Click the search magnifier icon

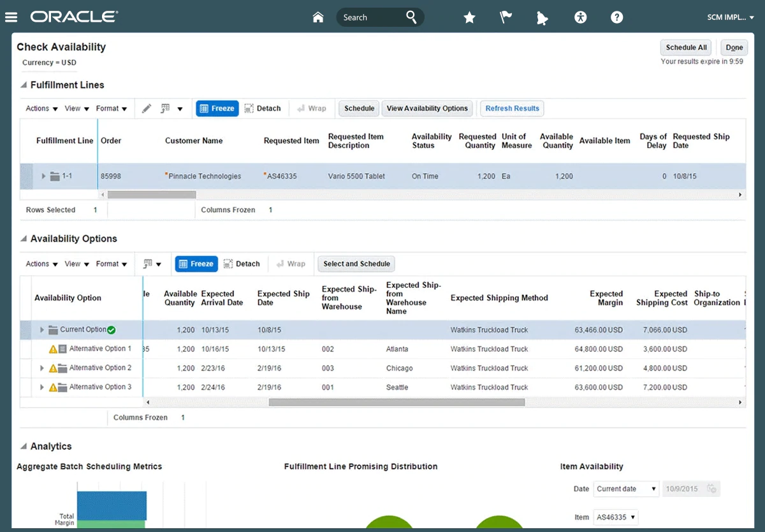412,17
